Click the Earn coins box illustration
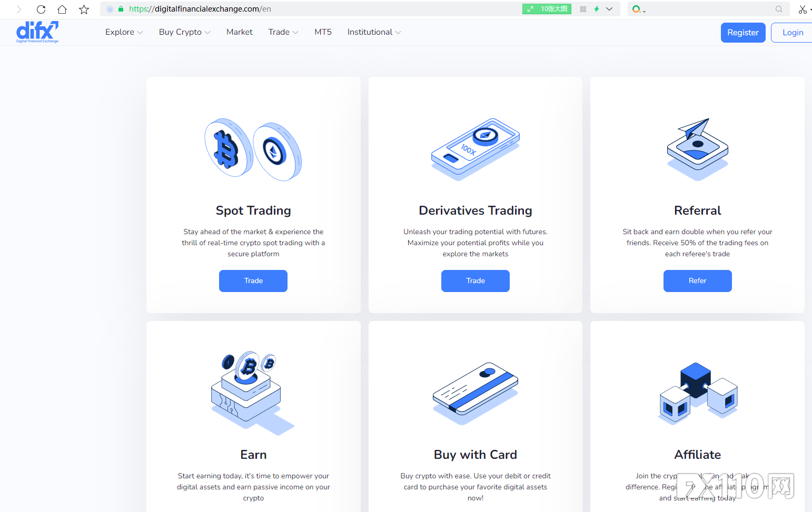Screen dimensions: 812x512 pos(252,393)
